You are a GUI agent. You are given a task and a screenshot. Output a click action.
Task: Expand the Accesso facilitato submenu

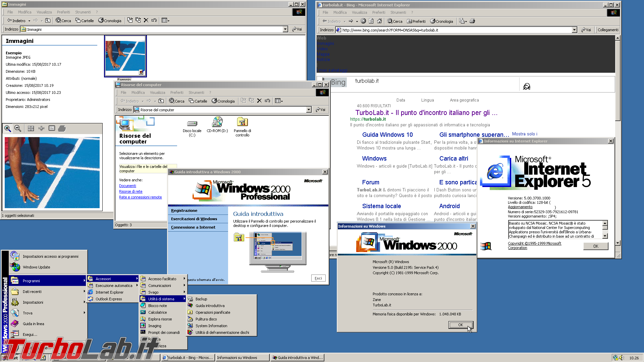(163, 279)
